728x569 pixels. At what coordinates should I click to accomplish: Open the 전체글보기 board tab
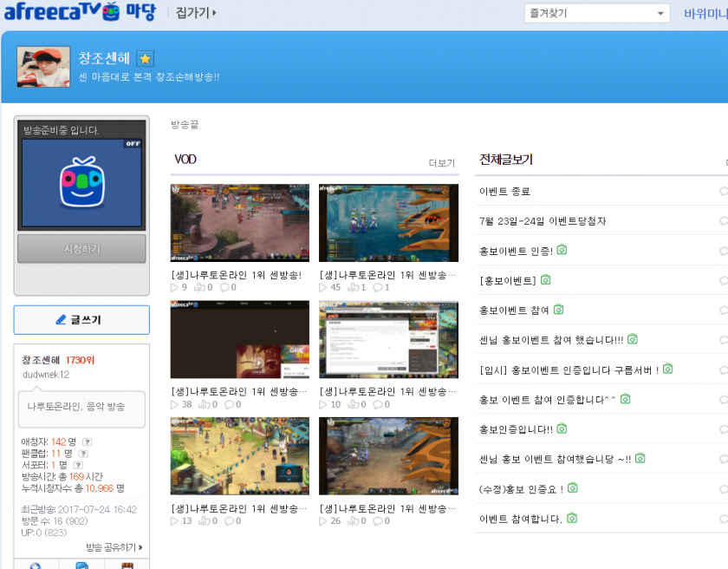(x=506, y=160)
